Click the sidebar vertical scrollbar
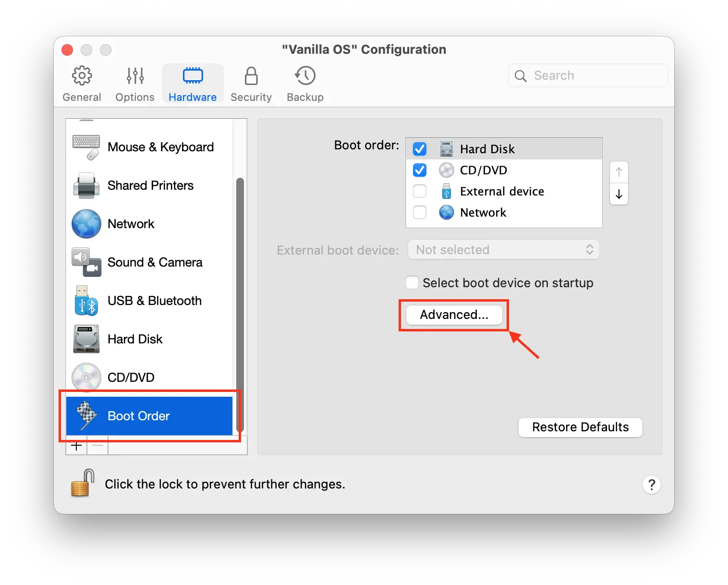Image resolution: width=728 pixels, height=585 pixels. (x=240, y=305)
